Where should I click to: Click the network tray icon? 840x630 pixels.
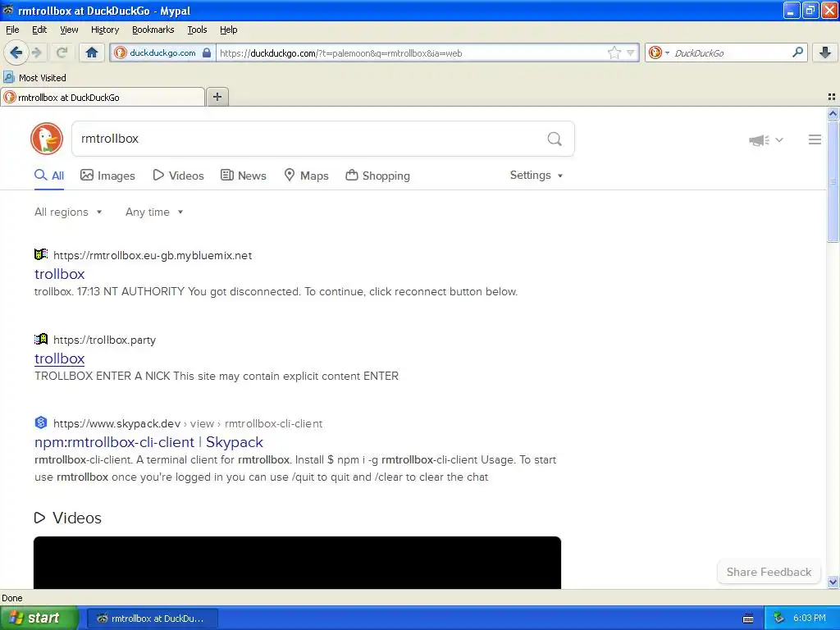pyautogui.click(x=779, y=619)
